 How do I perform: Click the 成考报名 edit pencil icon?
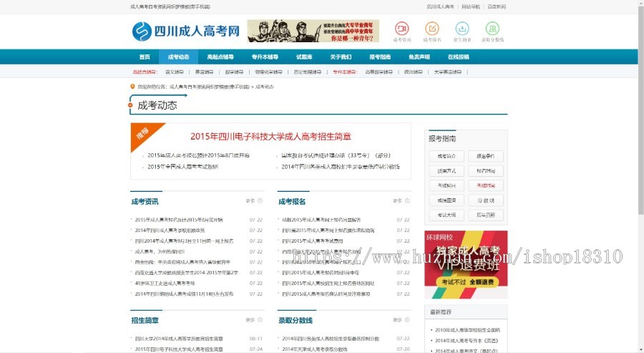click(431, 29)
